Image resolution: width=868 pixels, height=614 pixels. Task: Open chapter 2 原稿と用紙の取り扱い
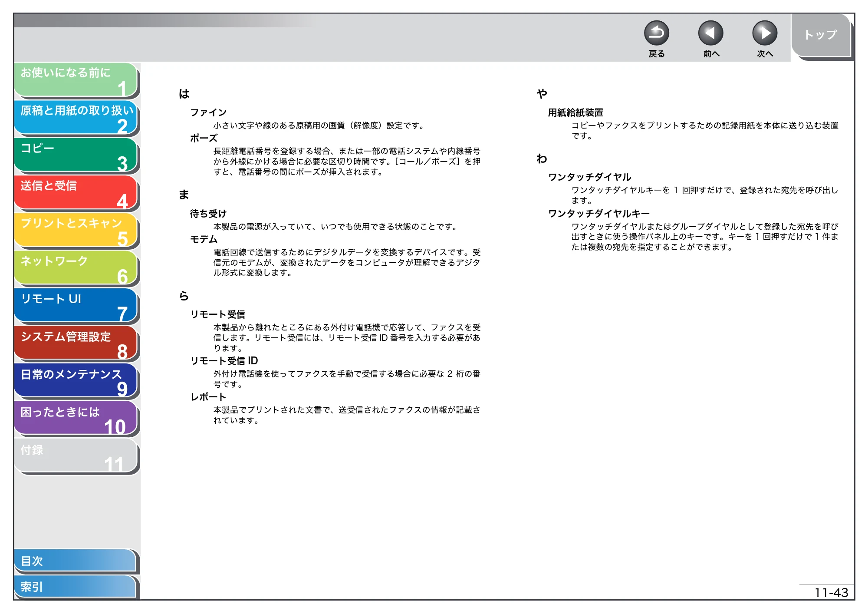(x=76, y=118)
